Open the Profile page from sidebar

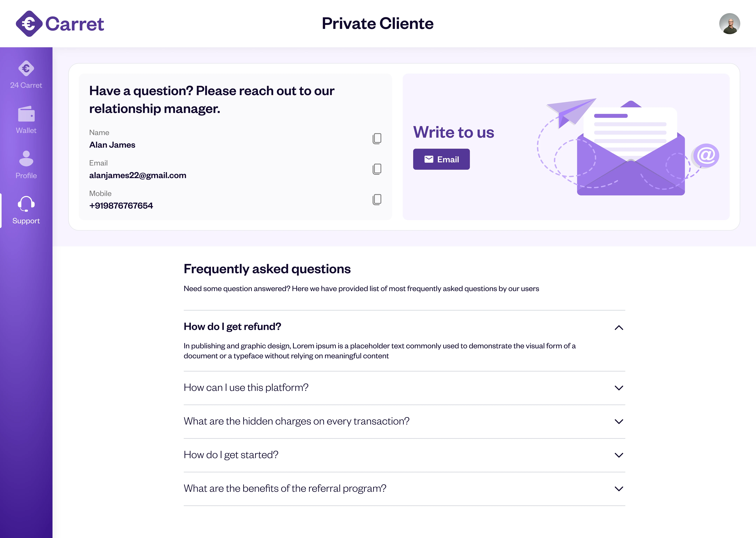tap(26, 165)
